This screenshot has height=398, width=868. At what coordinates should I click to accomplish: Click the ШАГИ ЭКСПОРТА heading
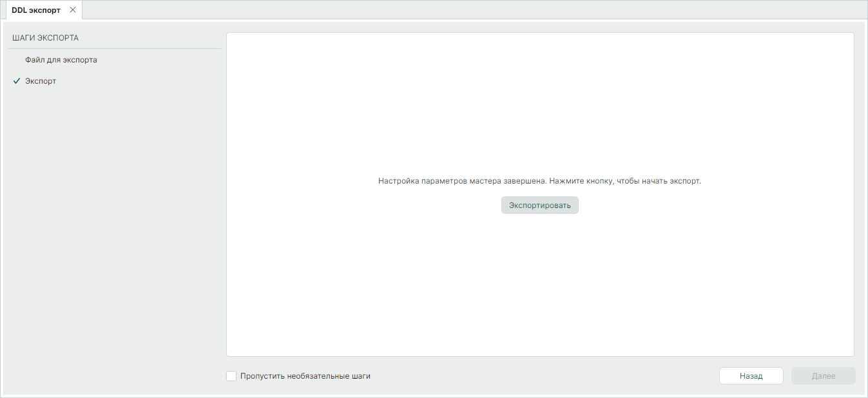point(45,38)
